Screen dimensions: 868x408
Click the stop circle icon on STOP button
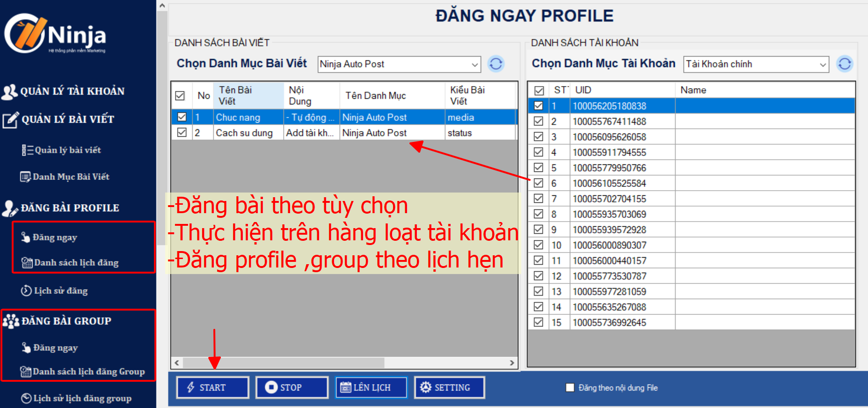[x=271, y=387]
